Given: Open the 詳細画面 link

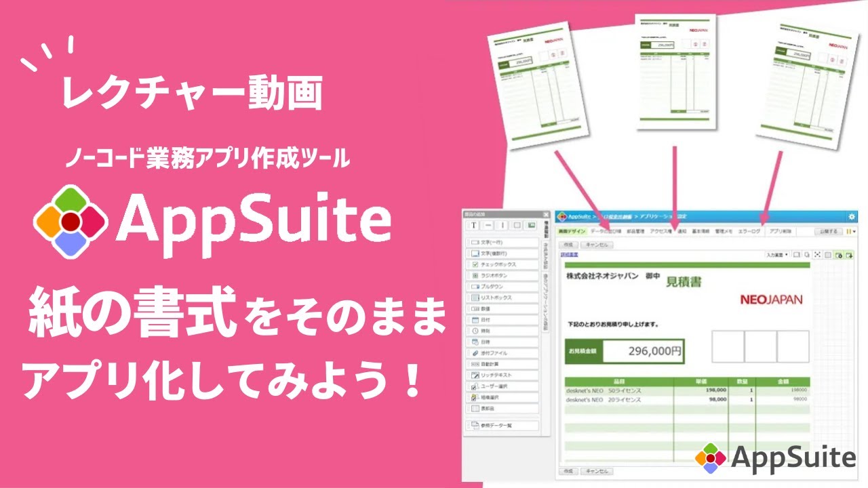Looking at the screenshot, I should click(x=569, y=255).
